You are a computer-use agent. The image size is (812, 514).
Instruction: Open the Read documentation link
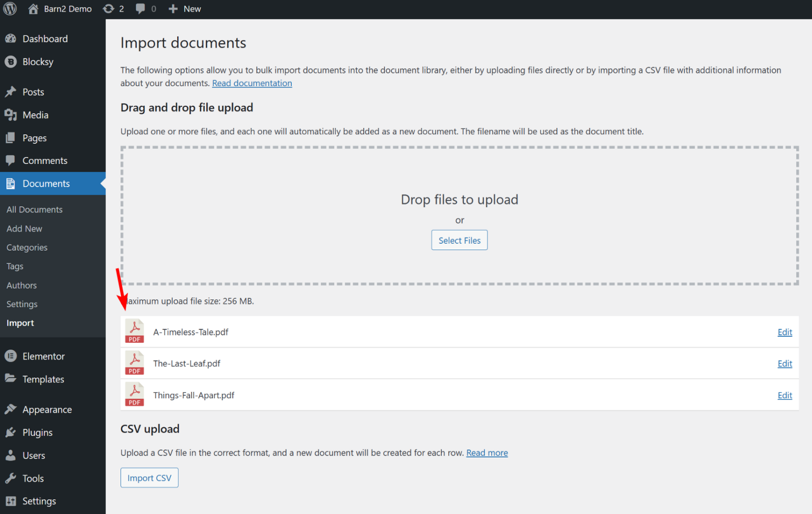tap(252, 83)
